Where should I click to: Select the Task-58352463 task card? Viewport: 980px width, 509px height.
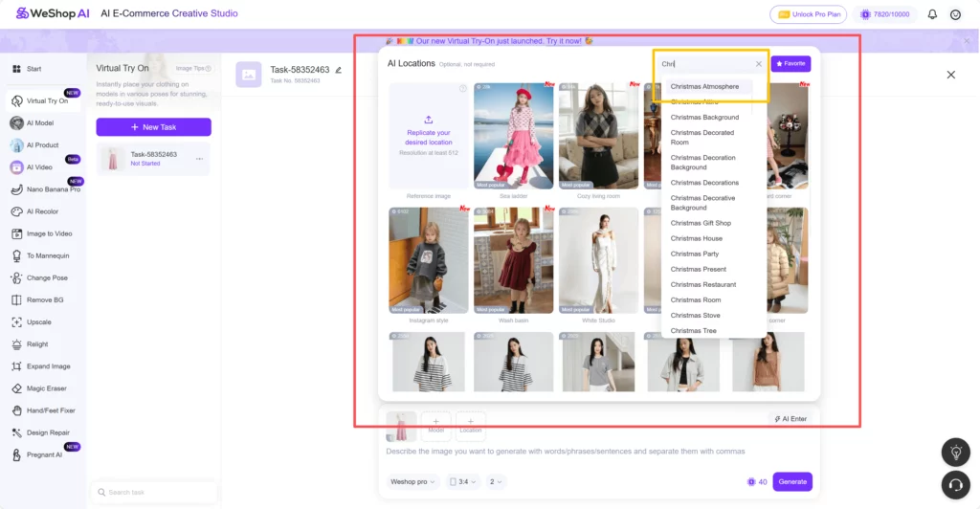click(153, 159)
